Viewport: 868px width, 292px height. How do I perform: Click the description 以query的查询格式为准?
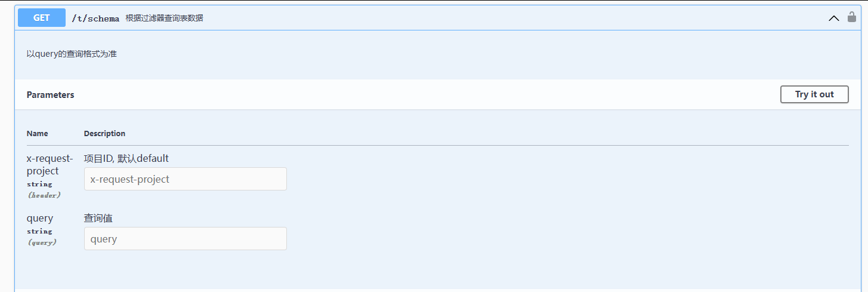(72, 54)
